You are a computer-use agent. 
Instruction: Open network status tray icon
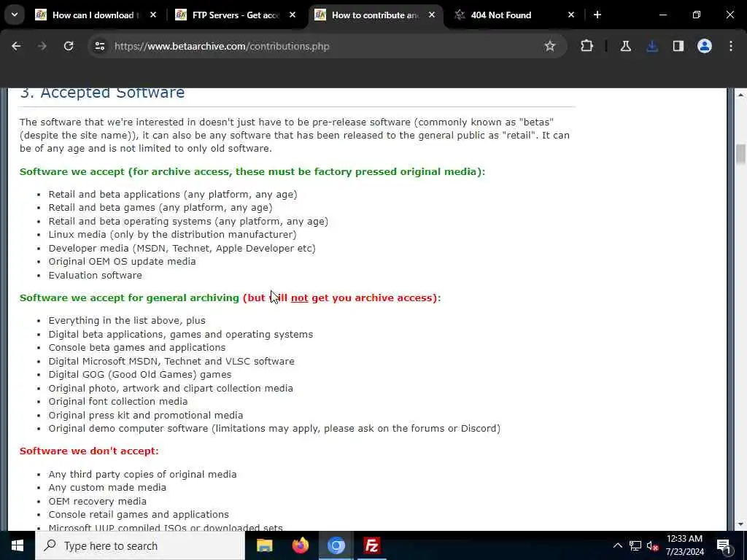click(x=635, y=545)
